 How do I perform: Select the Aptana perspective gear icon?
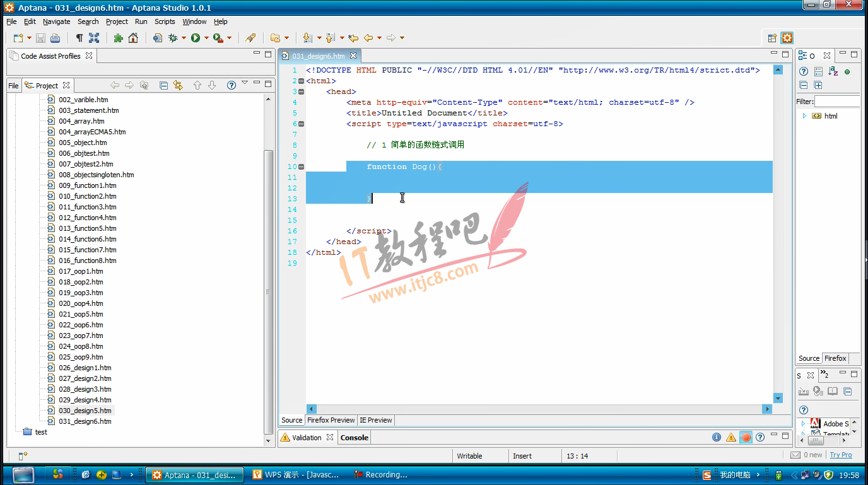pos(787,38)
